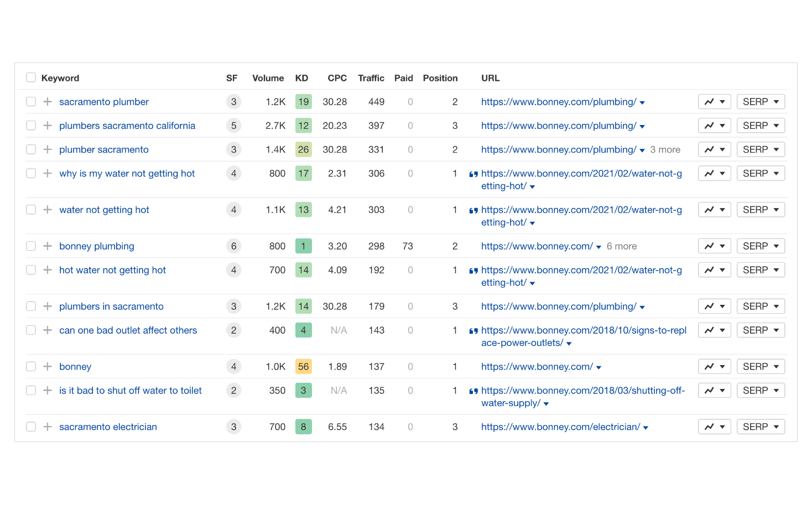Open SERP dropdown for plumber sacramento
Screen dimensions: 812x509
761,149
